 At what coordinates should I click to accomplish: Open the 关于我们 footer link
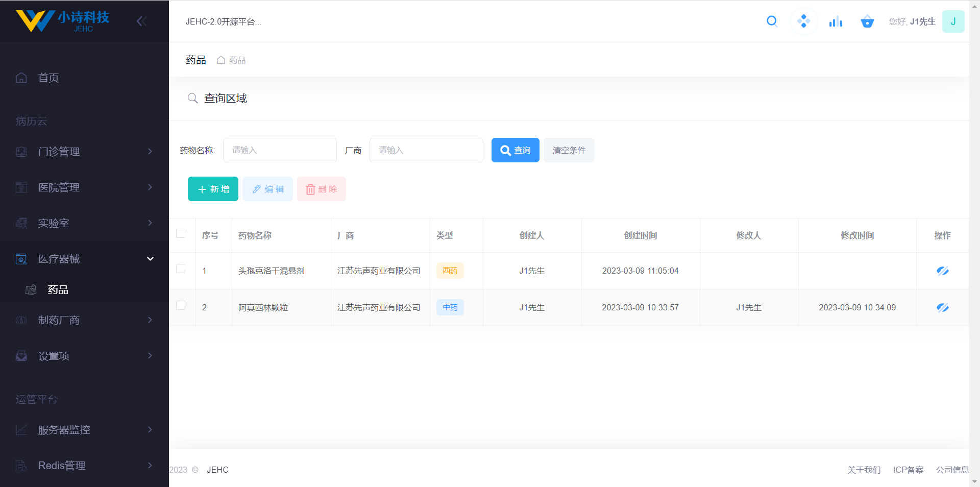click(864, 470)
